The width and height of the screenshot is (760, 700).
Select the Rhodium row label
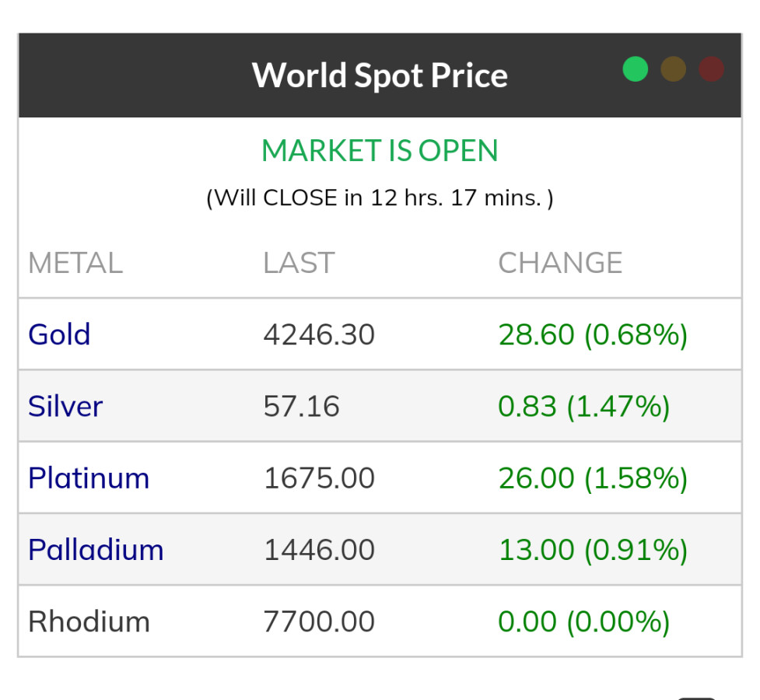(x=89, y=621)
